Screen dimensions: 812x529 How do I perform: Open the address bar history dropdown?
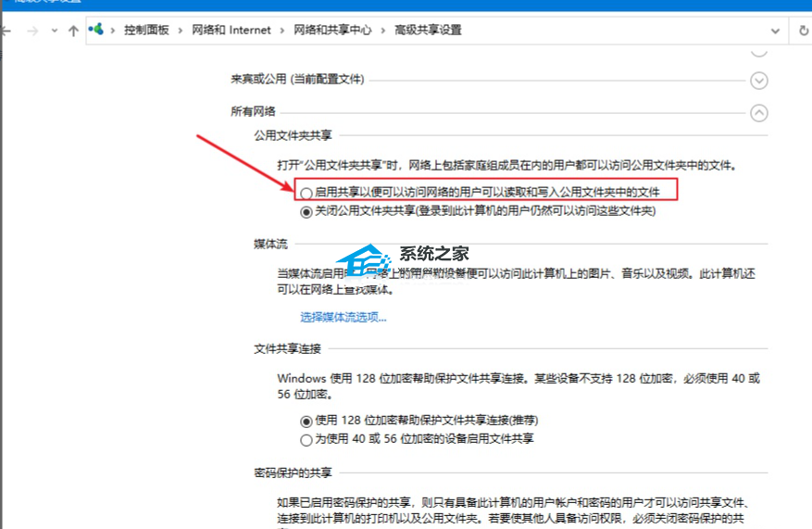(x=775, y=31)
